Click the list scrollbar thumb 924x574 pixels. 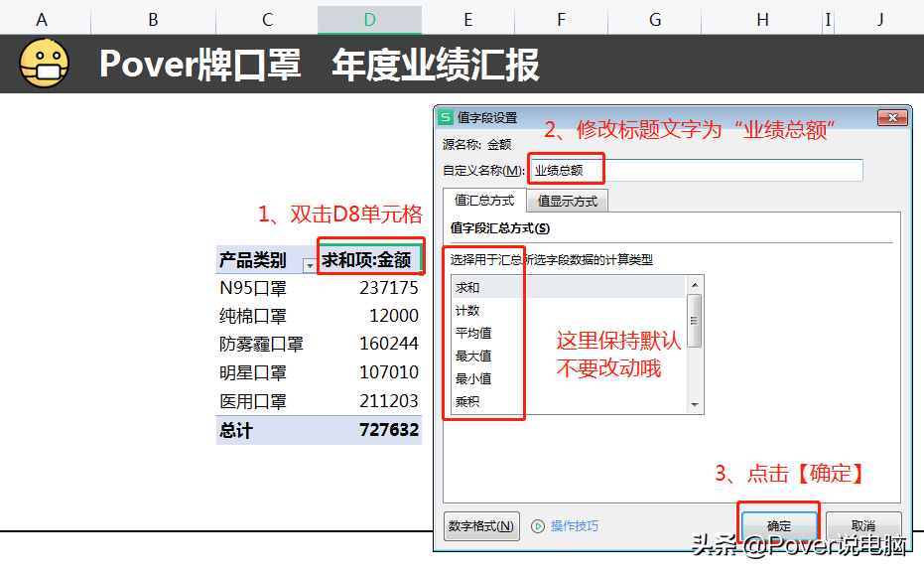coord(695,321)
